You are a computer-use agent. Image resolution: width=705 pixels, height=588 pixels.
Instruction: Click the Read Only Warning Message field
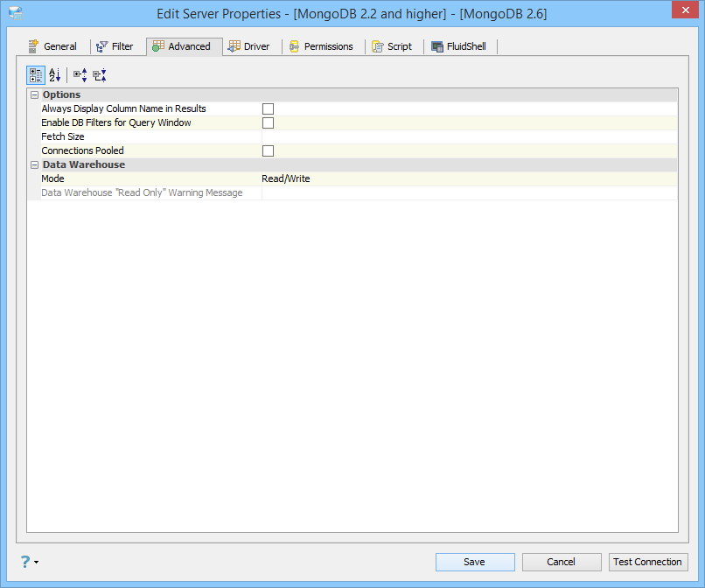pos(469,192)
